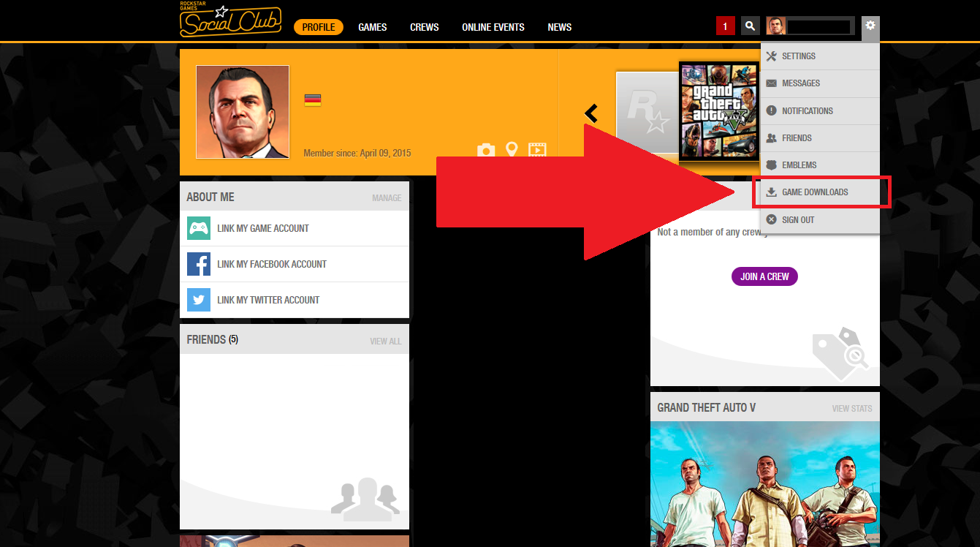This screenshot has width=980, height=547.
Task: Select the grey Rockstar logo game tile
Action: (x=647, y=112)
